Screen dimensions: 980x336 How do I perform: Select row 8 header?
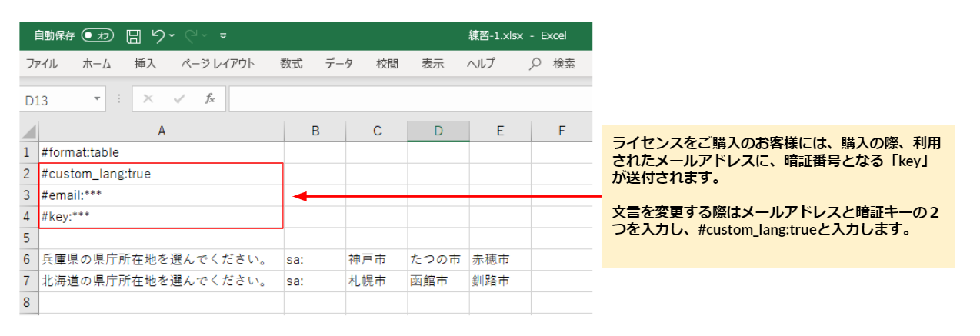tap(29, 303)
